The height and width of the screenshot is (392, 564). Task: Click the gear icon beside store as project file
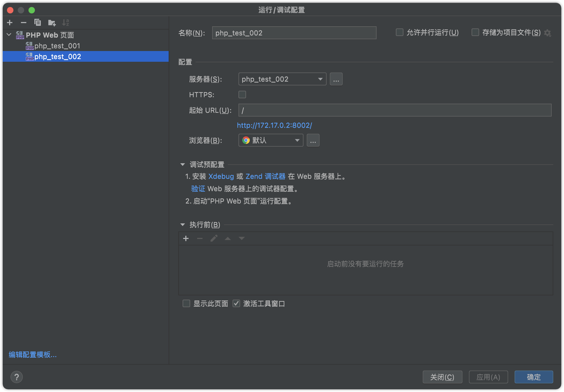547,33
